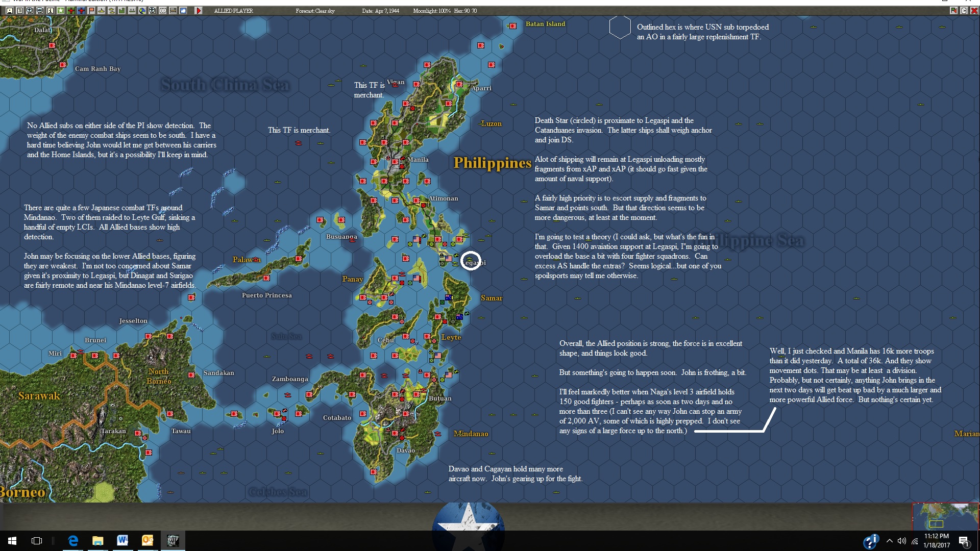Click the Legaspi circled base hex
The height and width of the screenshot is (551, 980).
click(470, 261)
